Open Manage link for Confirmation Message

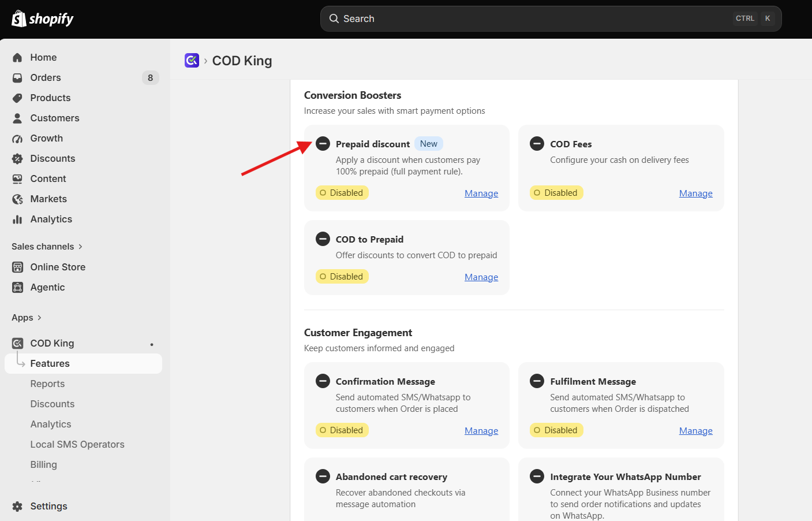(x=481, y=431)
